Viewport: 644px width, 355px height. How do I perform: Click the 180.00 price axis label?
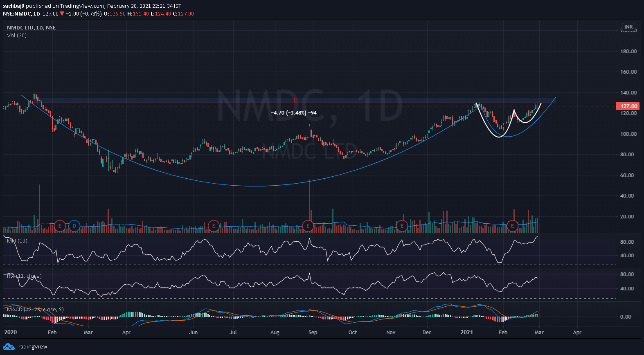(x=628, y=51)
